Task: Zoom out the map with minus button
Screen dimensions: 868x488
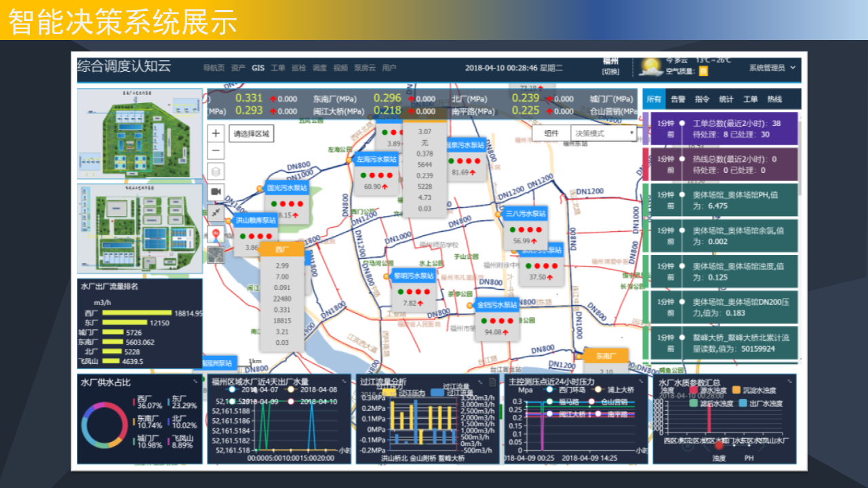Action: click(x=216, y=151)
